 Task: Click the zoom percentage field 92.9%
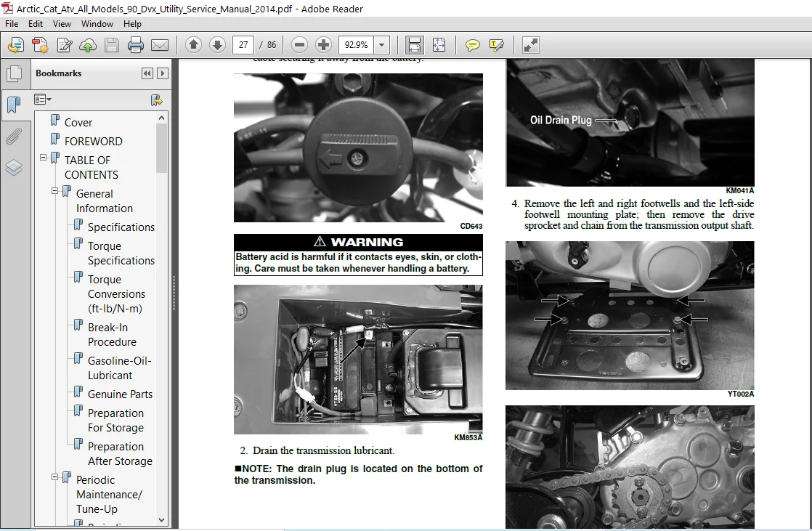[357, 45]
